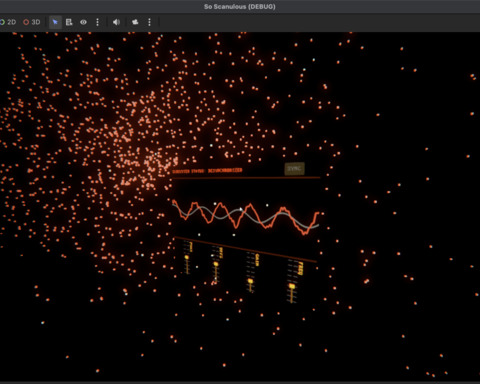
Task: Toggle the camera override icon
Action: tap(135, 22)
